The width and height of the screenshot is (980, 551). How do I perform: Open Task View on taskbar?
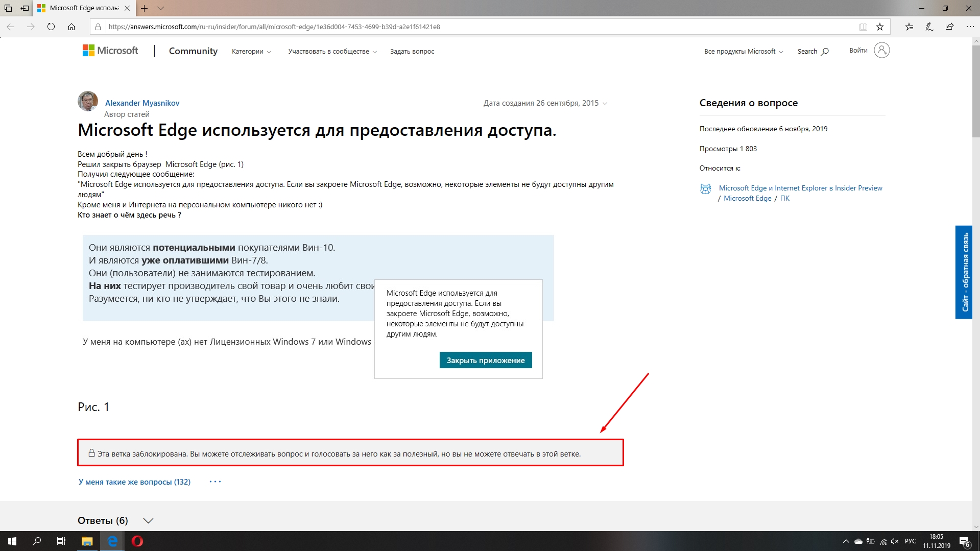[61, 541]
